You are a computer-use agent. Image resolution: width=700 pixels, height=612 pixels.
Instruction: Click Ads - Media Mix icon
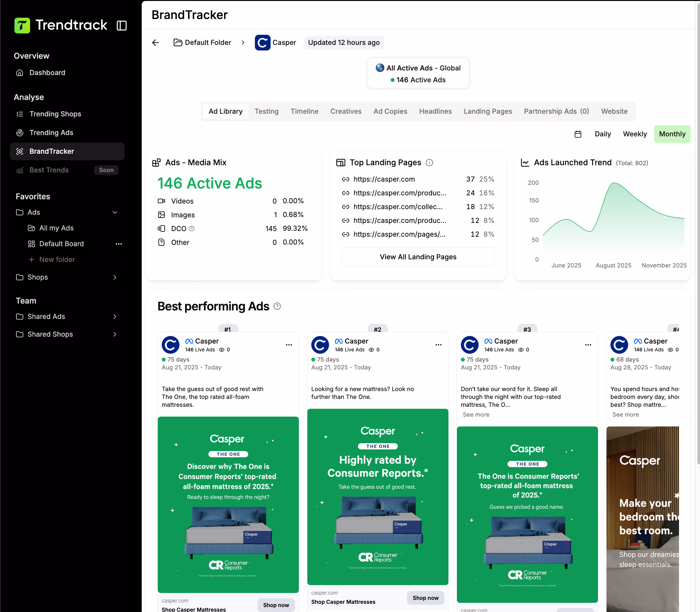click(156, 163)
